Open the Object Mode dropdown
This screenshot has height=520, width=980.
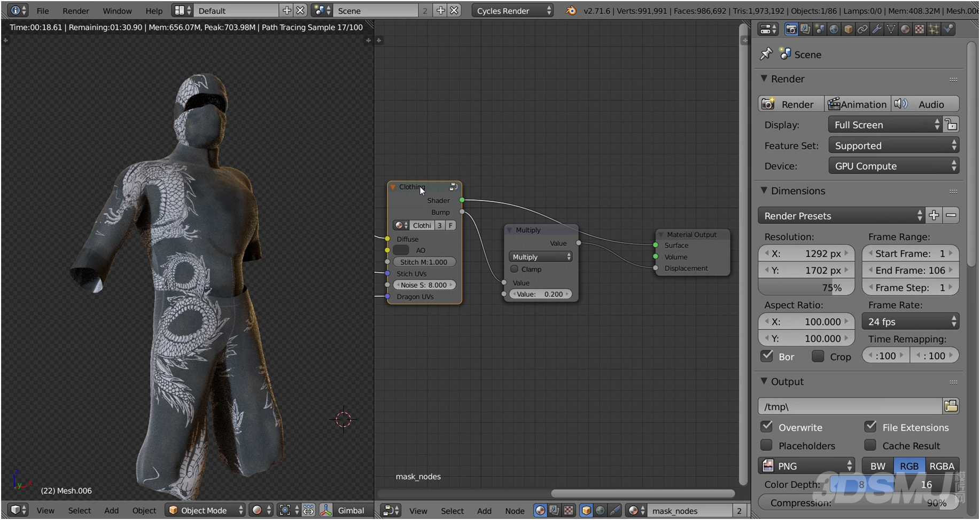click(x=205, y=510)
